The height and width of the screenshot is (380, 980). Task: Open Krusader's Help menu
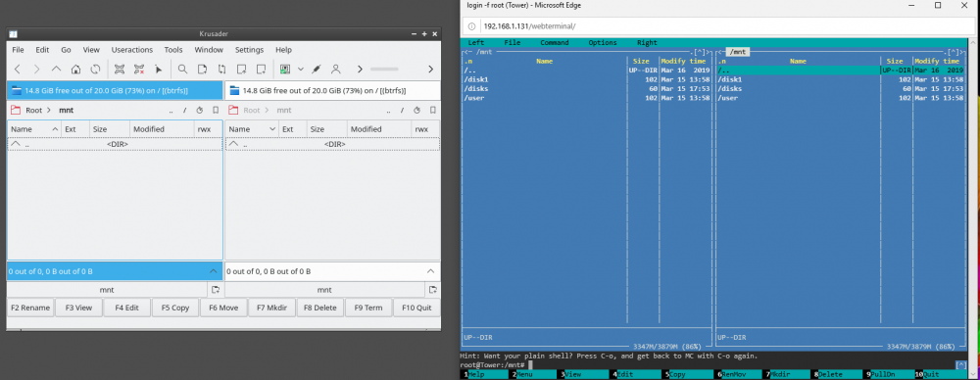coord(284,50)
